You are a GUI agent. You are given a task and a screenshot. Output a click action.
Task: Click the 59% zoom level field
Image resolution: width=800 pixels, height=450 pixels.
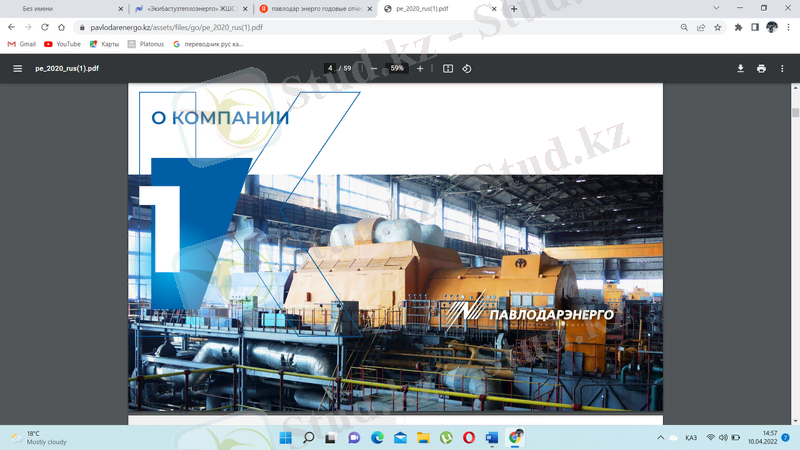[x=397, y=68]
